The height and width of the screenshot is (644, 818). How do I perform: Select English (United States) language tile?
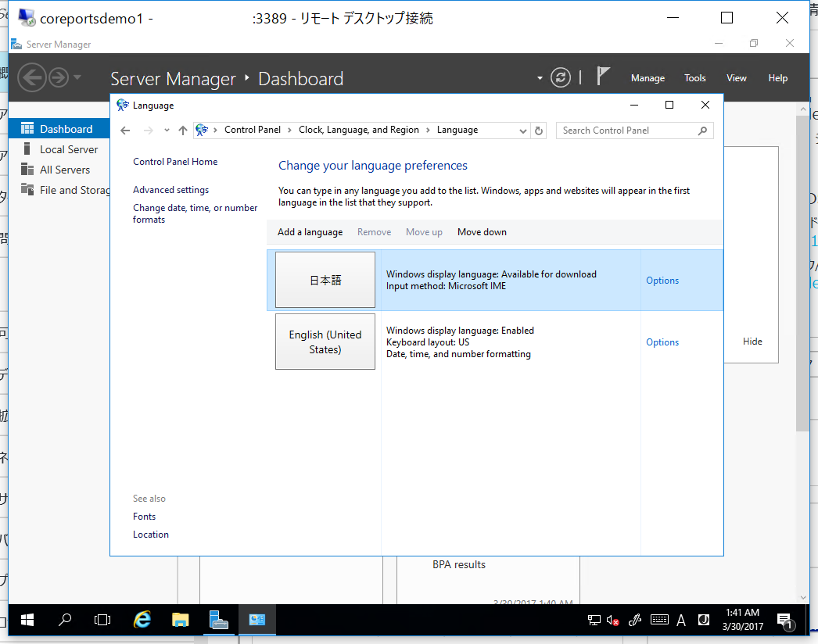tap(325, 342)
